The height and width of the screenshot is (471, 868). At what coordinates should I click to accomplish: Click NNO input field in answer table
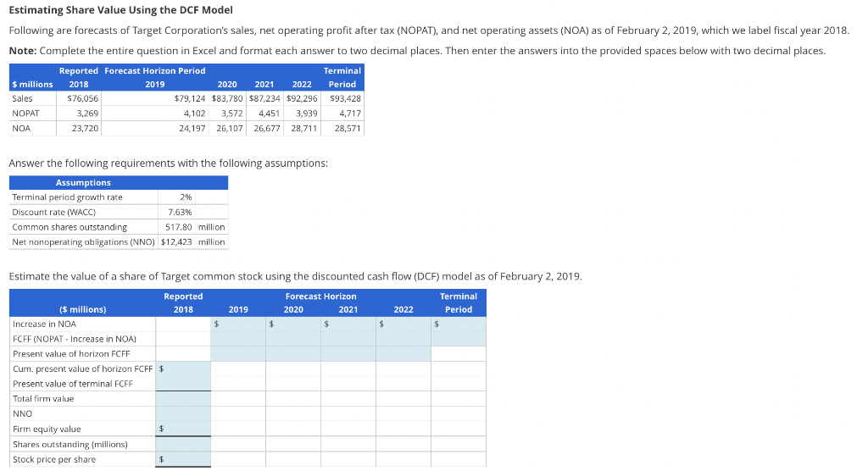pyautogui.click(x=183, y=413)
